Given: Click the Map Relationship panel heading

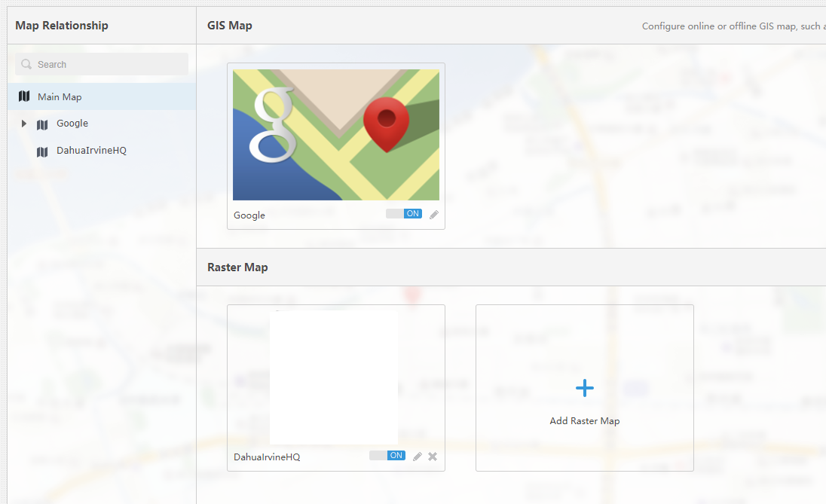Looking at the screenshot, I should point(62,26).
